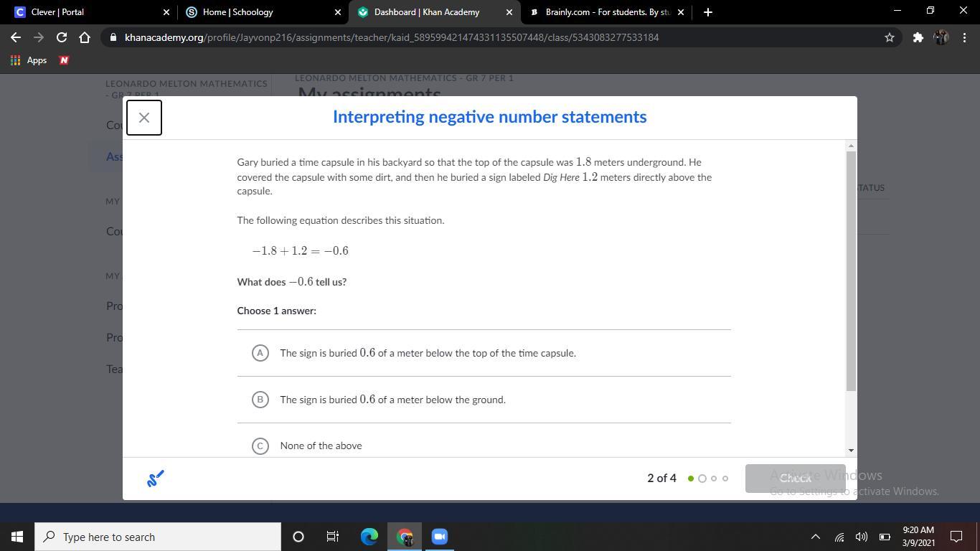The height and width of the screenshot is (551, 980).
Task: Open Cortana from the taskbar
Action: (298, 537)
